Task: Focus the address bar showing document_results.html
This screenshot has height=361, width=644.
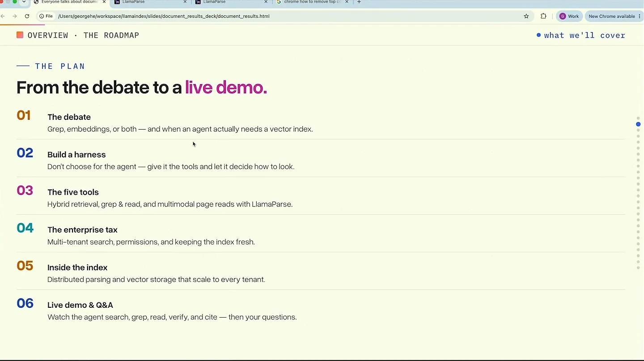Action: coord(286,16)
